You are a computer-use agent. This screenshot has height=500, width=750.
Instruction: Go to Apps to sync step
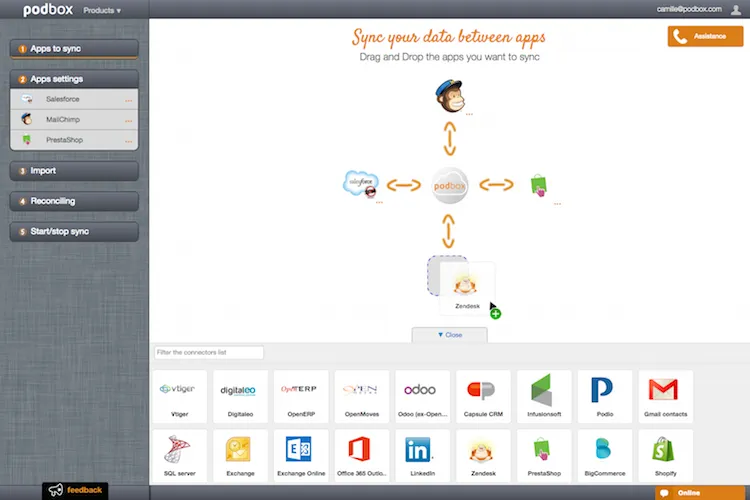74,49
